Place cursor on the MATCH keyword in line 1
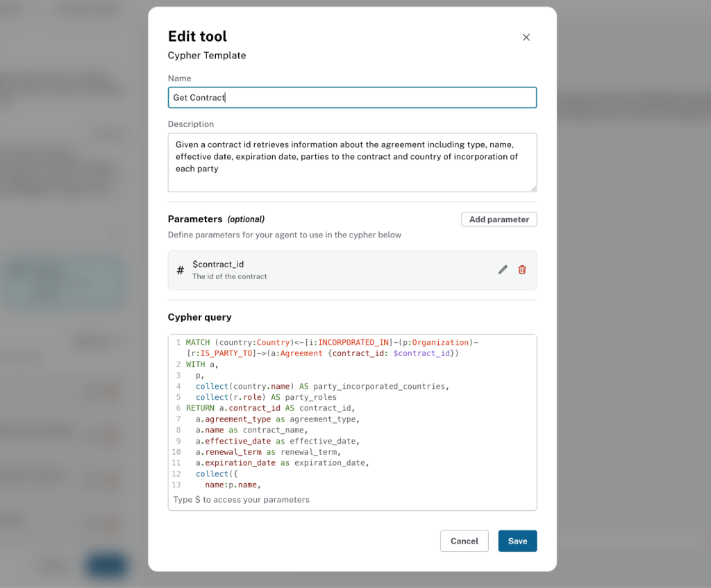This screenshot has width=711, height=588. [x=198, y=342]
